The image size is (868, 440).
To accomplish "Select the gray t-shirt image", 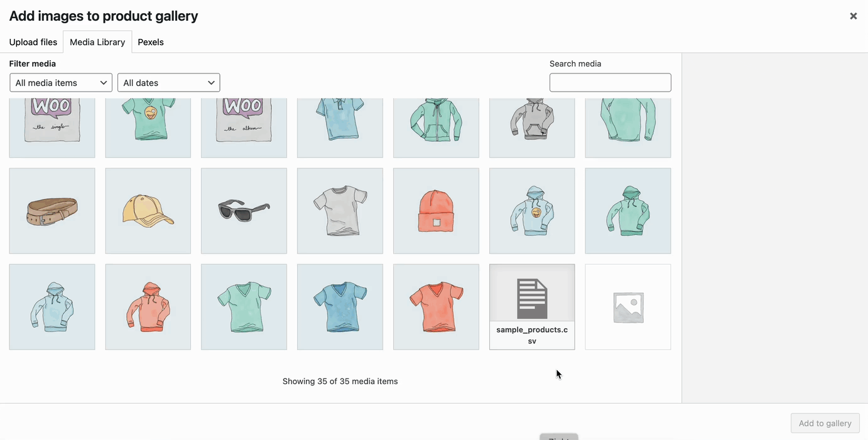I will (x=340, y=210).
